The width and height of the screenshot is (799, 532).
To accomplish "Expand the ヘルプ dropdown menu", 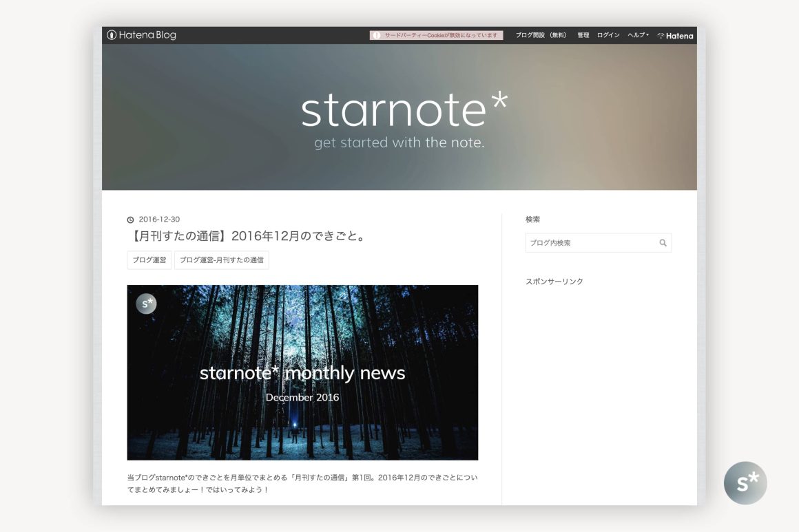I will click(x=638, y=35).
